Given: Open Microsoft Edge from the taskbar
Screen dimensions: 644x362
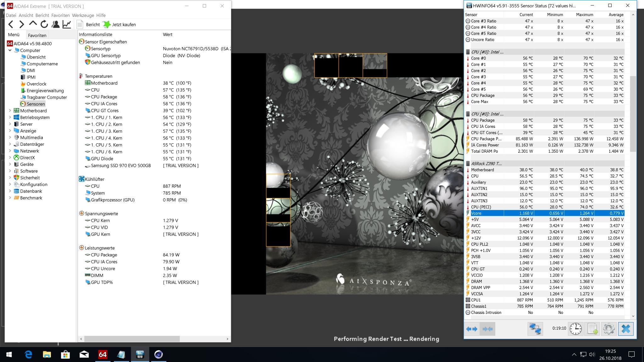Looking at the screenshot, I should pos(28,354).
